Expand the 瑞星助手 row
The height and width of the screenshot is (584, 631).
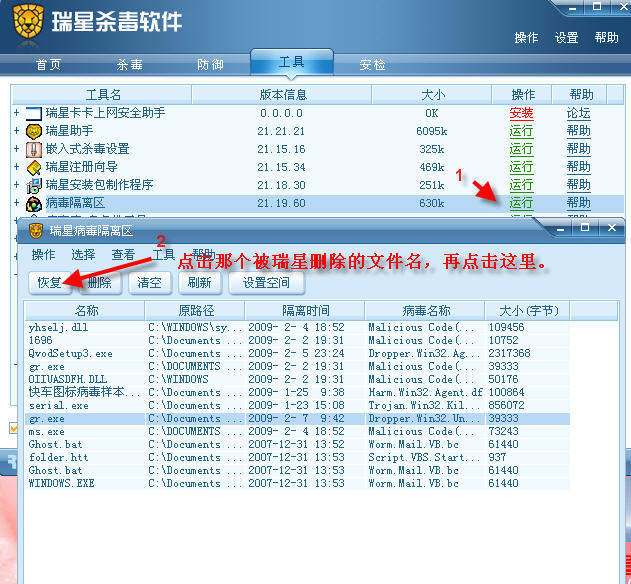pos(16,130)
